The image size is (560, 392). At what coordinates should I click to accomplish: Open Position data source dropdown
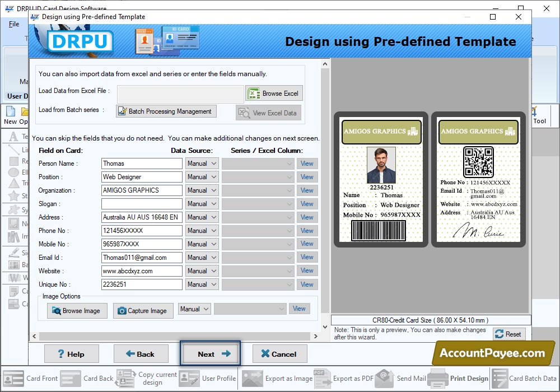(202, 177)
